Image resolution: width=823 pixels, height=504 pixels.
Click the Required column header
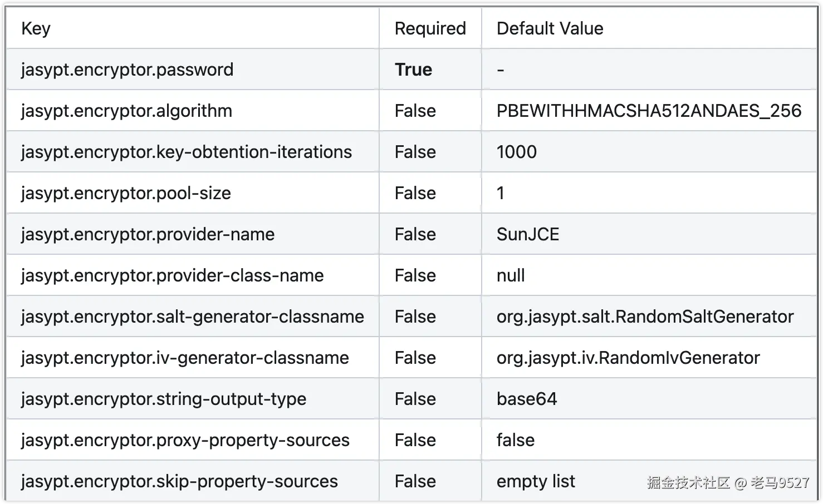[x=430, y=28]
